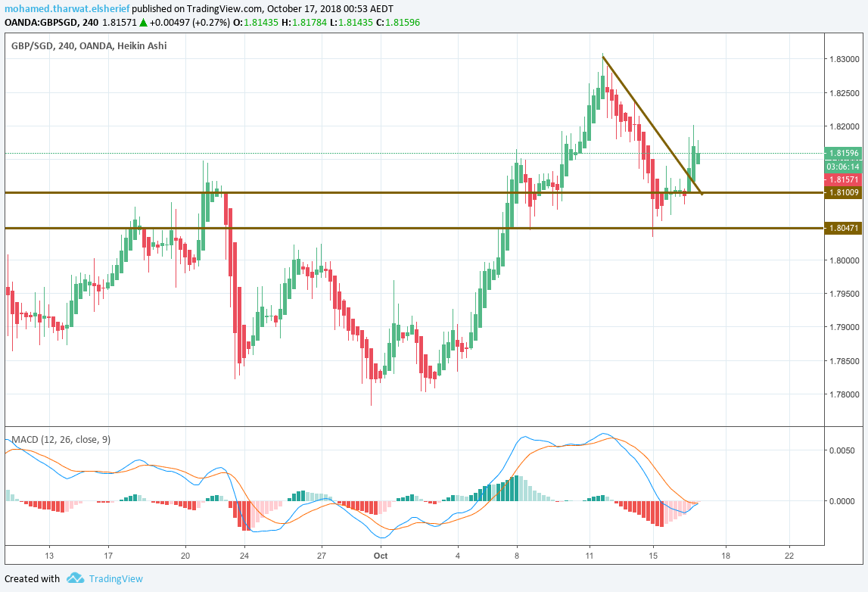
Task: Select the 1.79000 price axis label
Action: coord(845,327)
